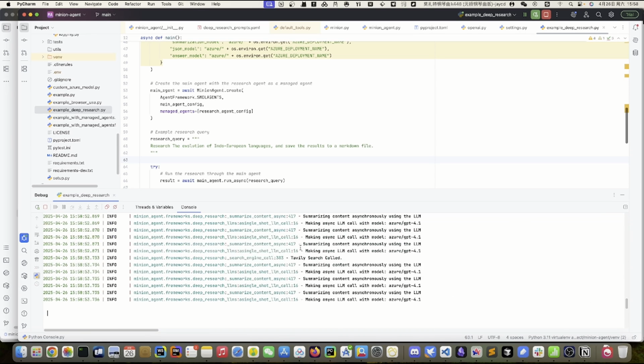Click the Trial license button
The width and height of the screenshot is (644, 364).
click(630, 14)
